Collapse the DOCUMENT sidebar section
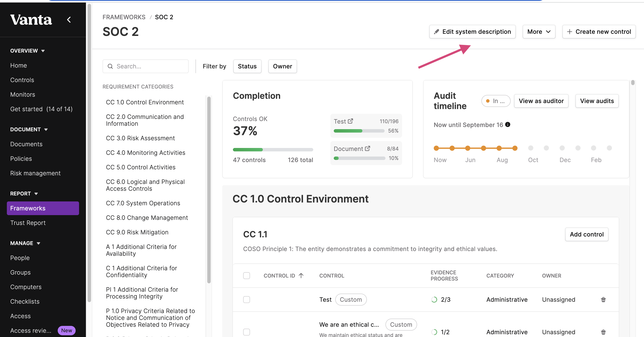 click(x=29, y=130)
